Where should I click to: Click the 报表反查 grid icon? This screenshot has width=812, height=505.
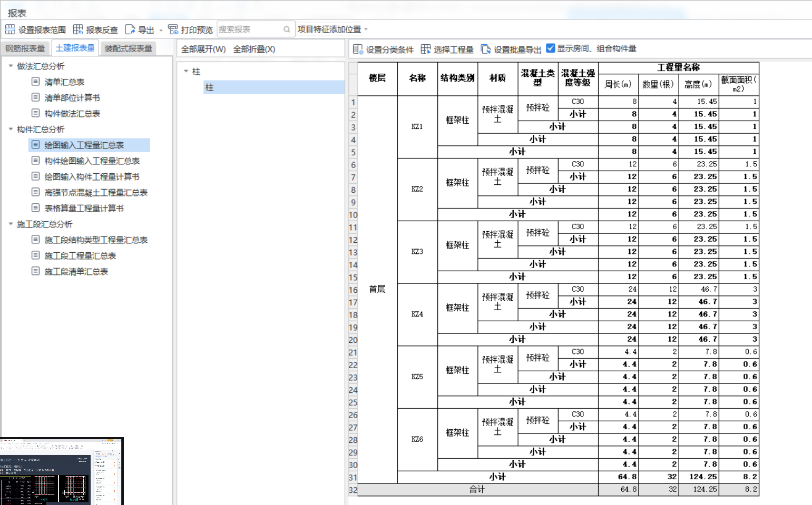(78, 29)
